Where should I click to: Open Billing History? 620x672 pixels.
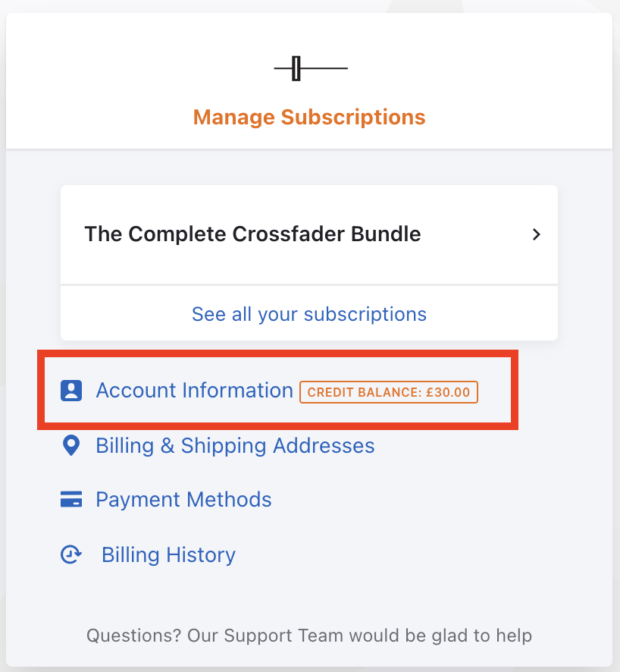point(168,554)
